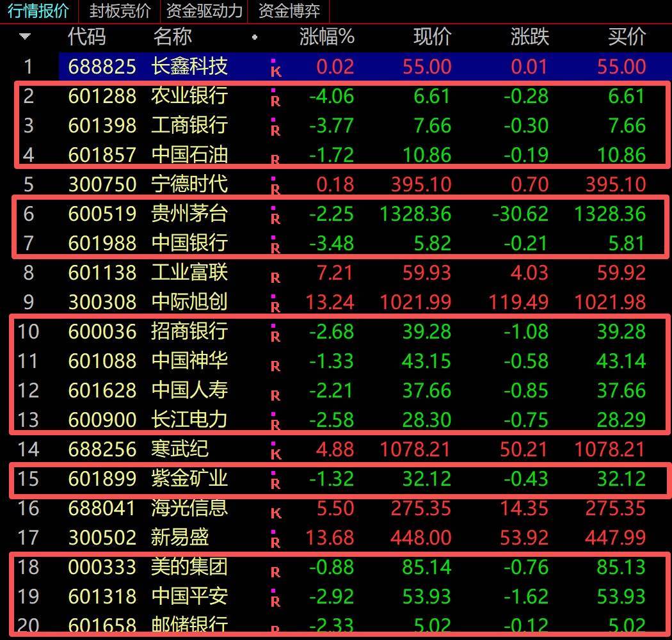The height and width of the screenshot is (640, 672).
Task: Click the R marker icon for 紫金矿业
Action: (x=275, y=481)
